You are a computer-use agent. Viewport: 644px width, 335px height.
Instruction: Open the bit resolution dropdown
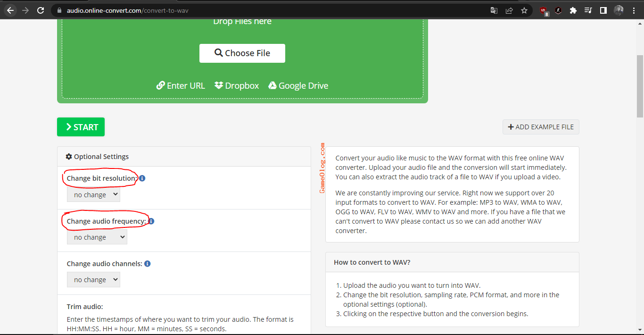tap(93, 195)
